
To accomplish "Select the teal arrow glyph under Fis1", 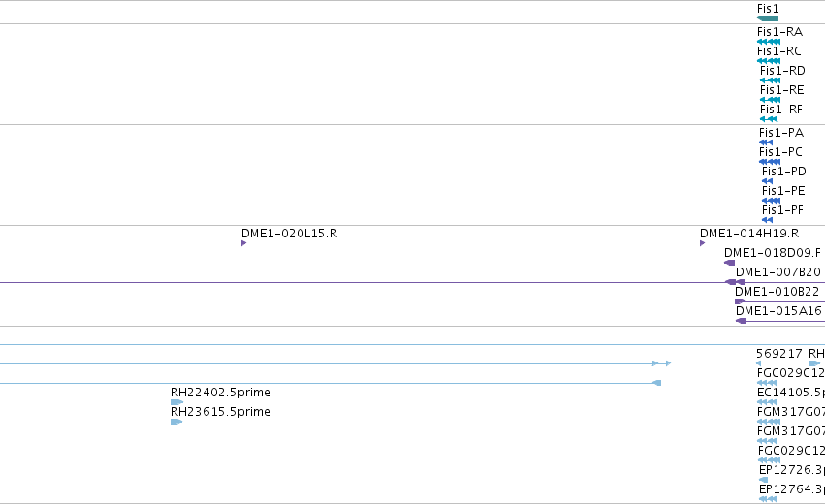I will (768, 18).
